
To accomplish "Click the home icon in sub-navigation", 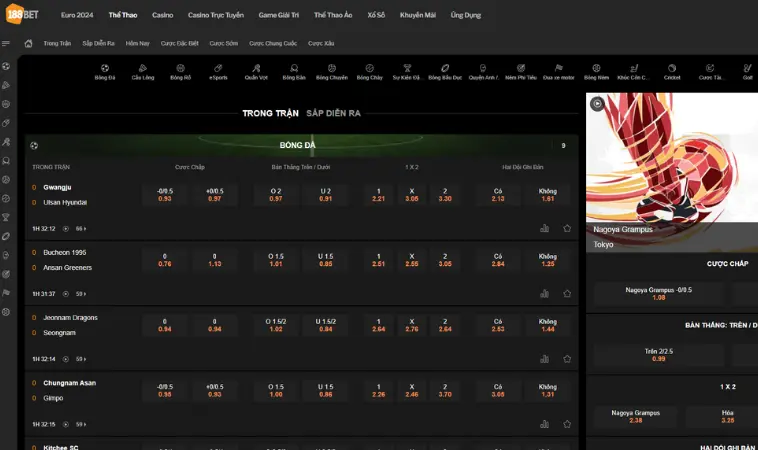I will coord(28,44).
